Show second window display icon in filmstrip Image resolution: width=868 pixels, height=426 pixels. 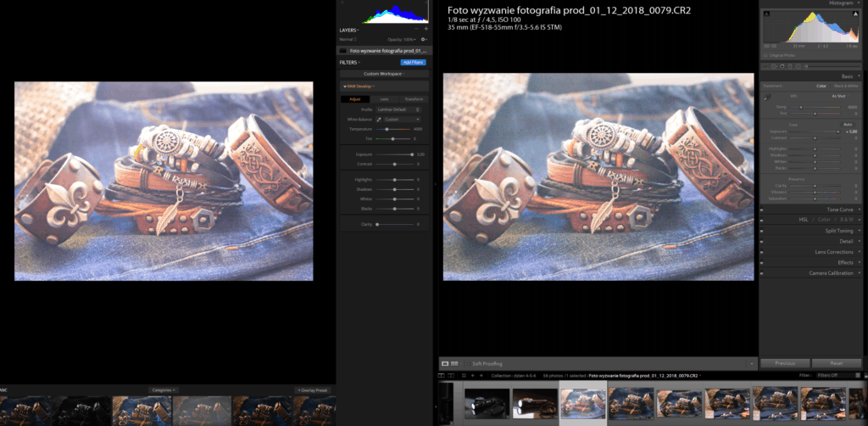point(449,376)
